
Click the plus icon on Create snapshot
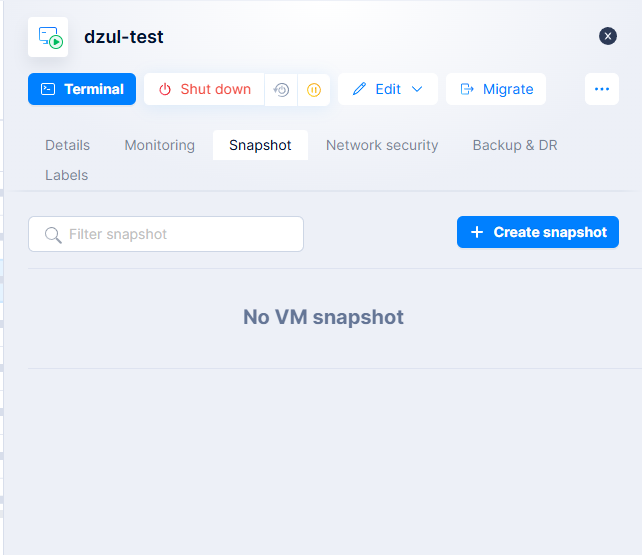[477, 232]
